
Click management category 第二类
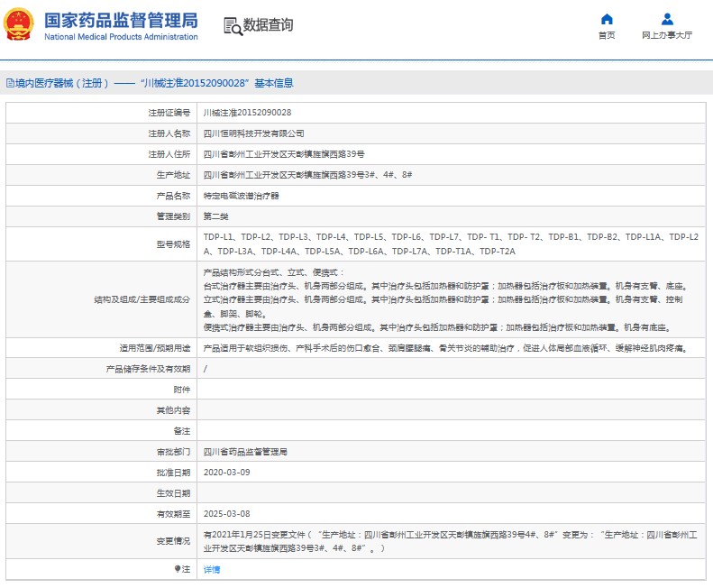pyautogui.click(x=216, y=216)
